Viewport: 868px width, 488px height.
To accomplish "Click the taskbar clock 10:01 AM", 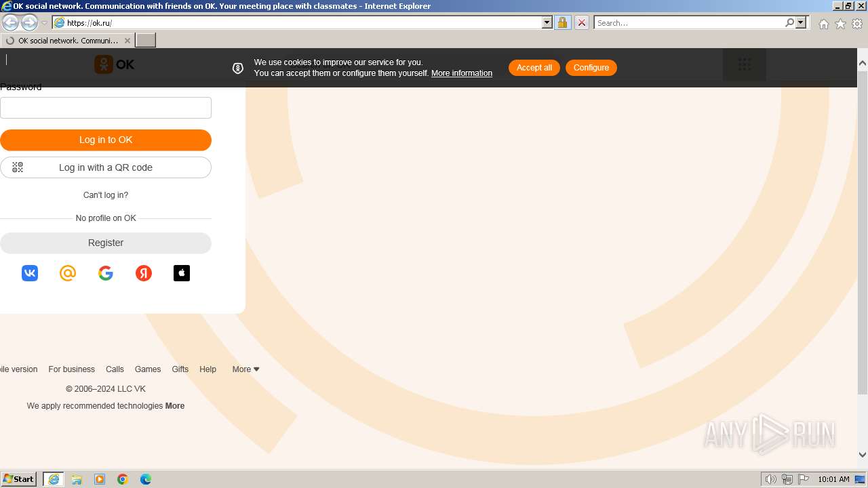I will pyautogui.click(x=833, y=479).
